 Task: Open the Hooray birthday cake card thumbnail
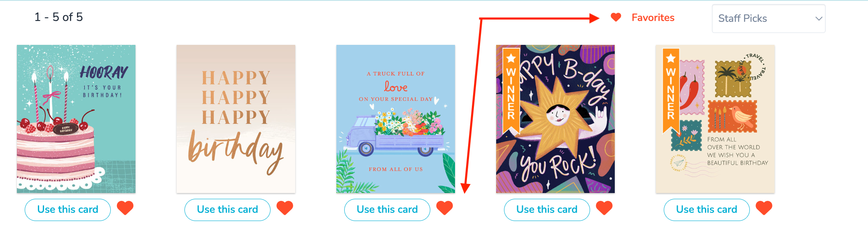pyautogui.click(x=76, y=119)
